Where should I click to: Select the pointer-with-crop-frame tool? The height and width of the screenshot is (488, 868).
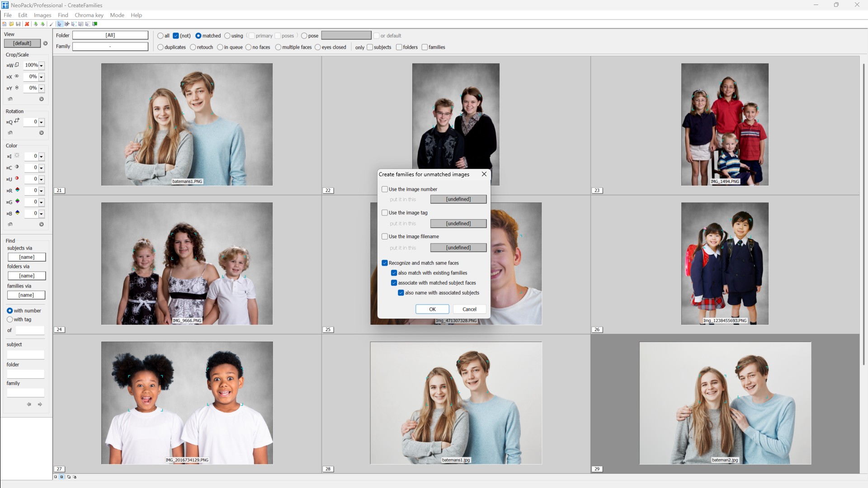coord(74,24)
